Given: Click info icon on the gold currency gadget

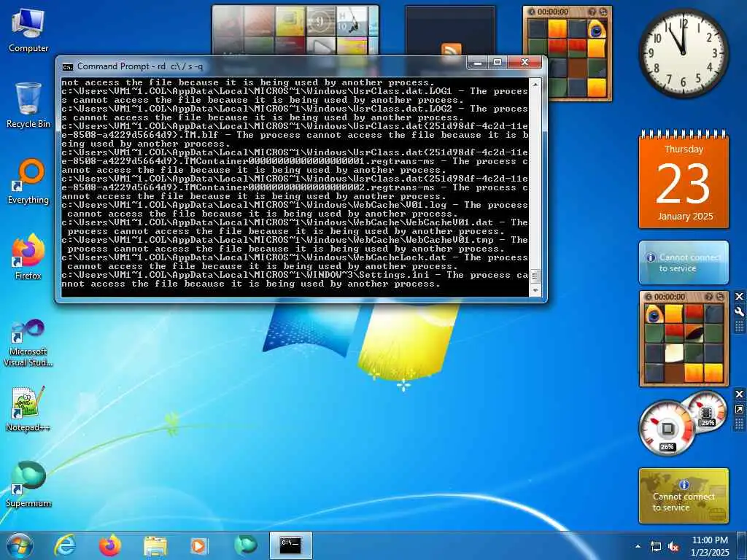Looking at the screenshot, I should point(684,485).
